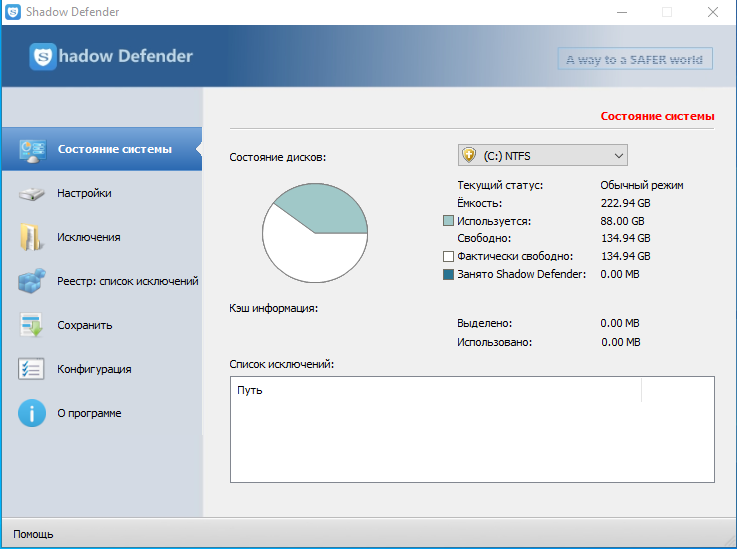Click the 88.00 GB used value

[622, 221]
